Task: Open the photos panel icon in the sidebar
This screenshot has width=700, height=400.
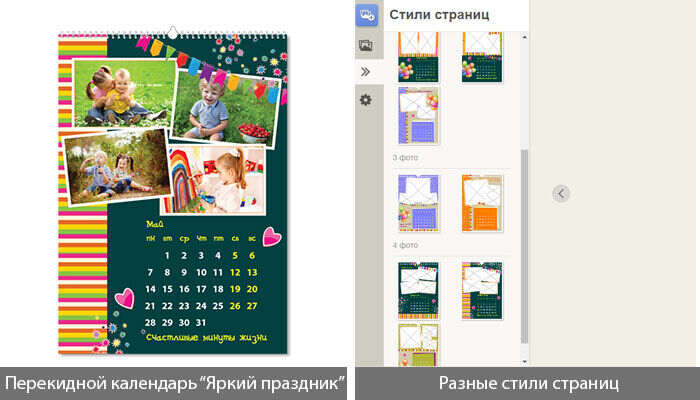Action: point(366,44)
